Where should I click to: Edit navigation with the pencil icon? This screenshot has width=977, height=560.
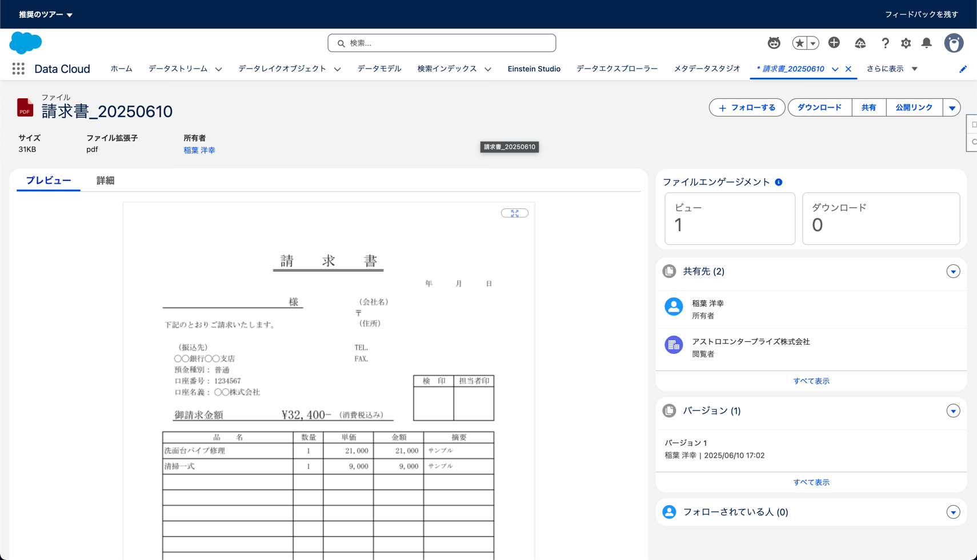tap(963, 69)
